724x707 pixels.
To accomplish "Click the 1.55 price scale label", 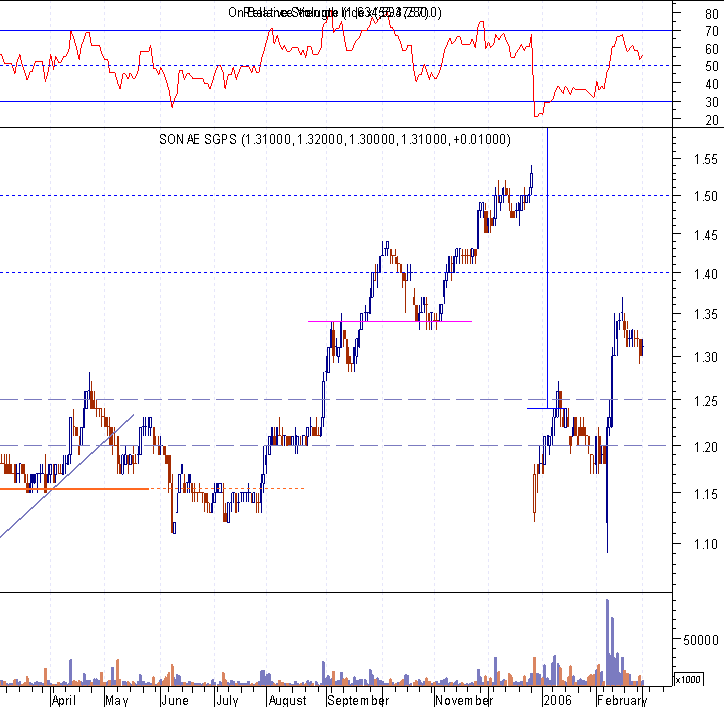I will pyautogui.click(x=706, y=159).
